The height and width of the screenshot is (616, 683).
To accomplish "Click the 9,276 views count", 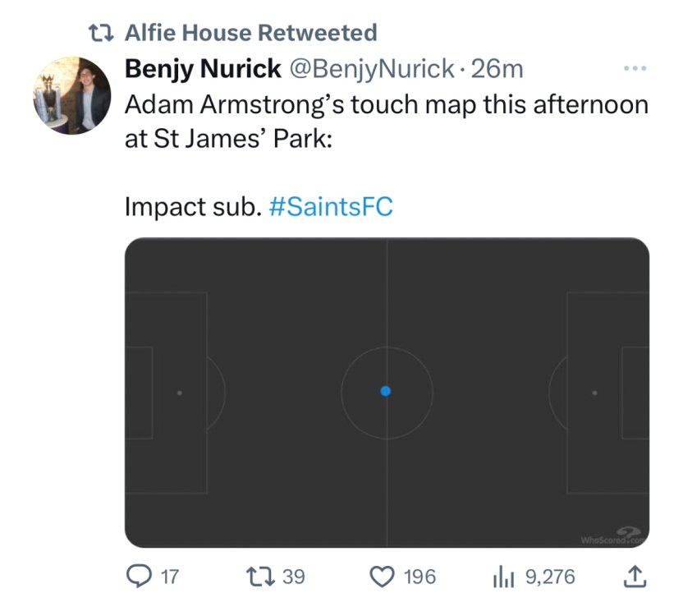I will 549,577.
